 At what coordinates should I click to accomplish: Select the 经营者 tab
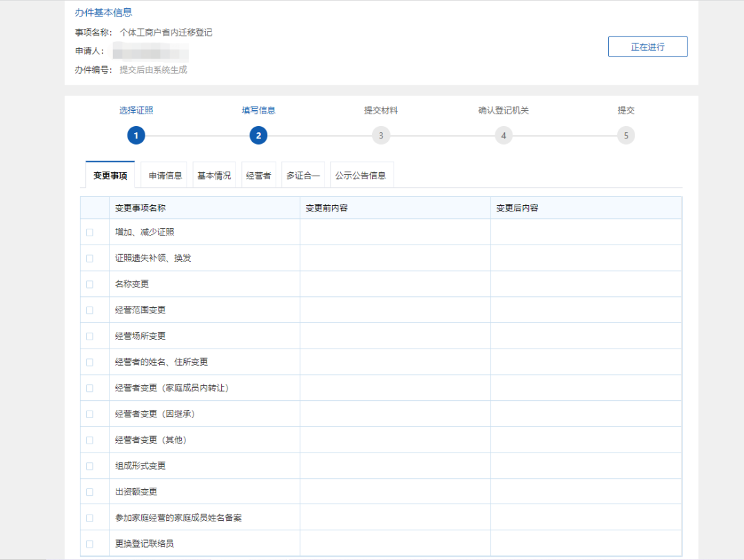coord(258,176)
